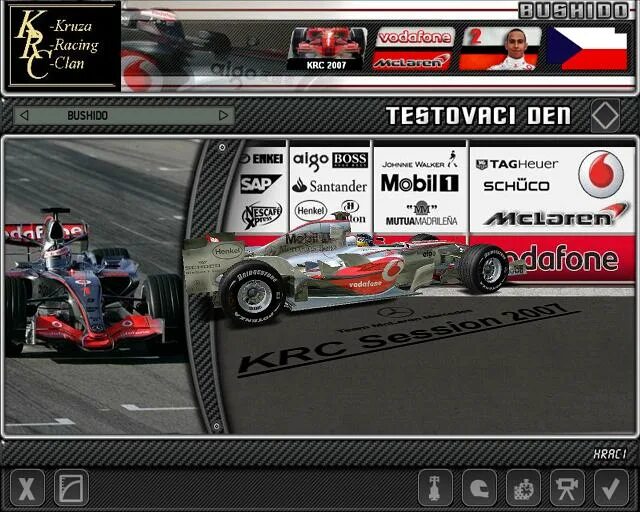Click the Czech flag in header
The width and height of the screenshot is (640, 512).
[587, 49]
